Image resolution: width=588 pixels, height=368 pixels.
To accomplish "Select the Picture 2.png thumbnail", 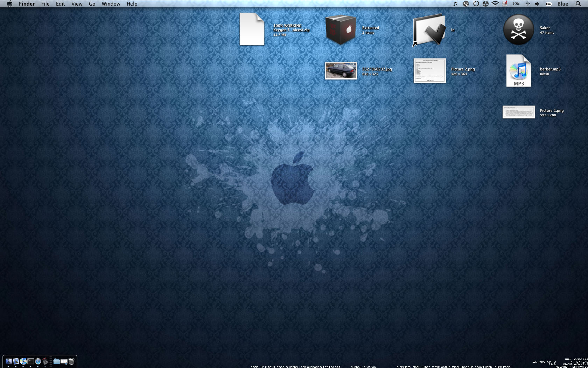I will click(430, 71).
